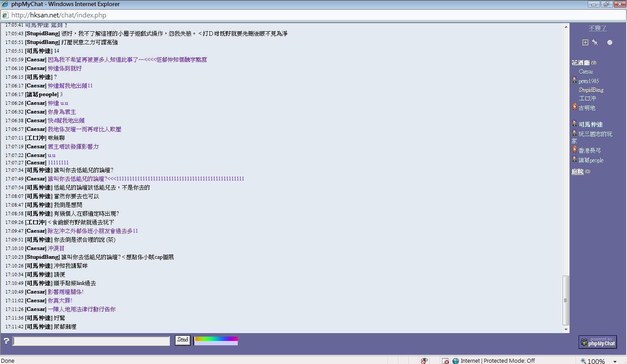Open the 庭院 room link
The height and width of the screenshot is (364, 627).
tap(577, 172)
